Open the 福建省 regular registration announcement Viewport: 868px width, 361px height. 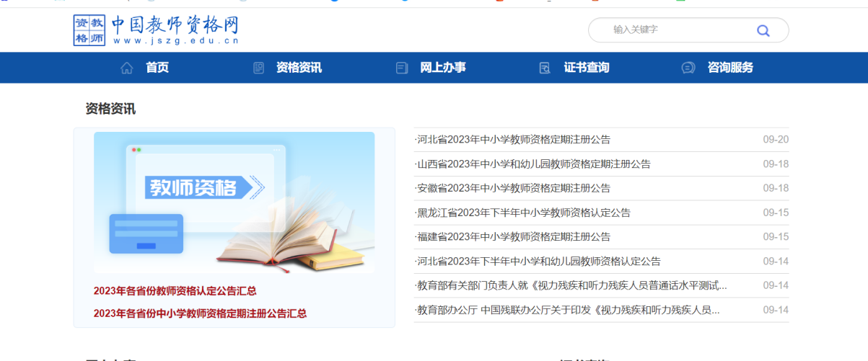click(513, 237)
